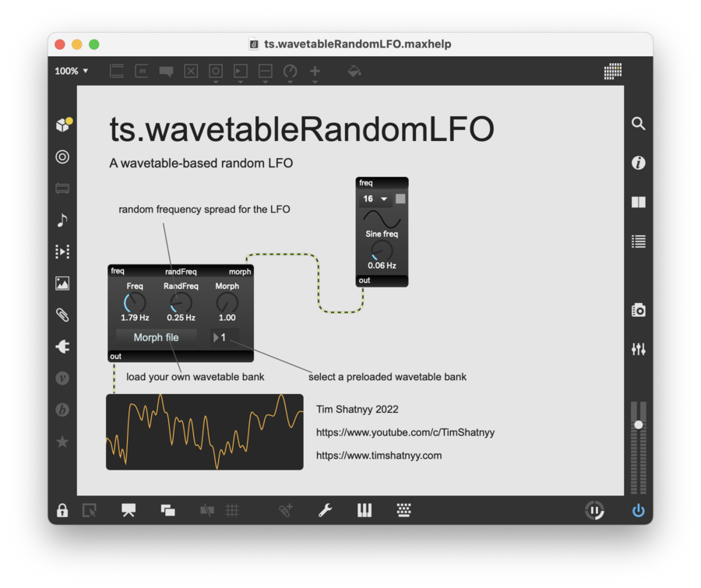The width and height of the screenshot is (701, 588).
Task: Open the Packages cube icon in left sidebar
Action: 64,125
